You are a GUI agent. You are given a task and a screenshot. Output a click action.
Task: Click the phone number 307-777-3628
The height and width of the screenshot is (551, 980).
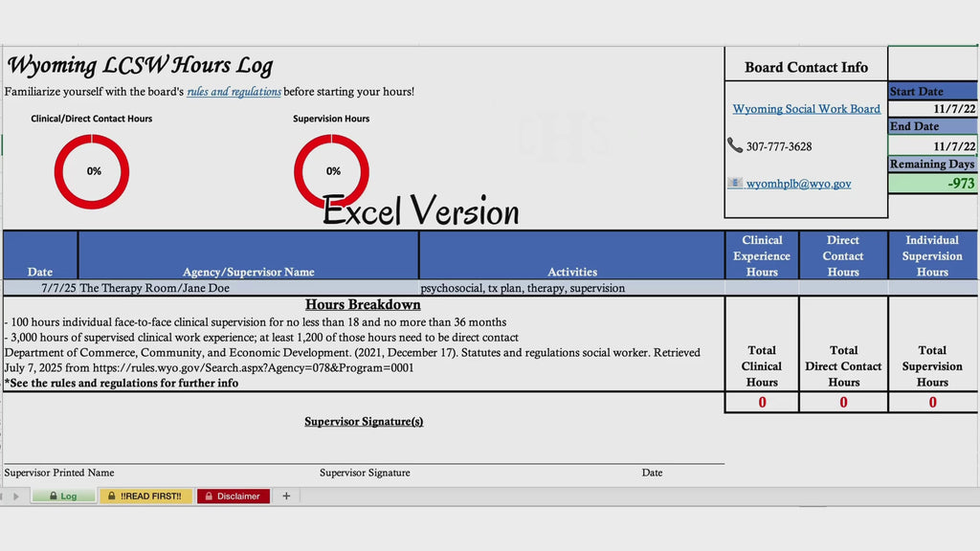(x=779, y=146)
